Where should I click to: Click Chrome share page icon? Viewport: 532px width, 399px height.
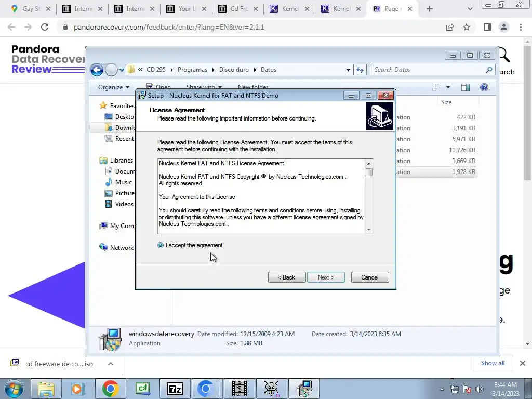pos(450,27)
